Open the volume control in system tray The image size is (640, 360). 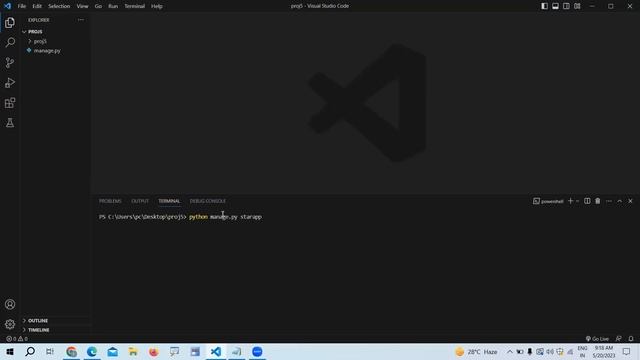pos(550,351)
